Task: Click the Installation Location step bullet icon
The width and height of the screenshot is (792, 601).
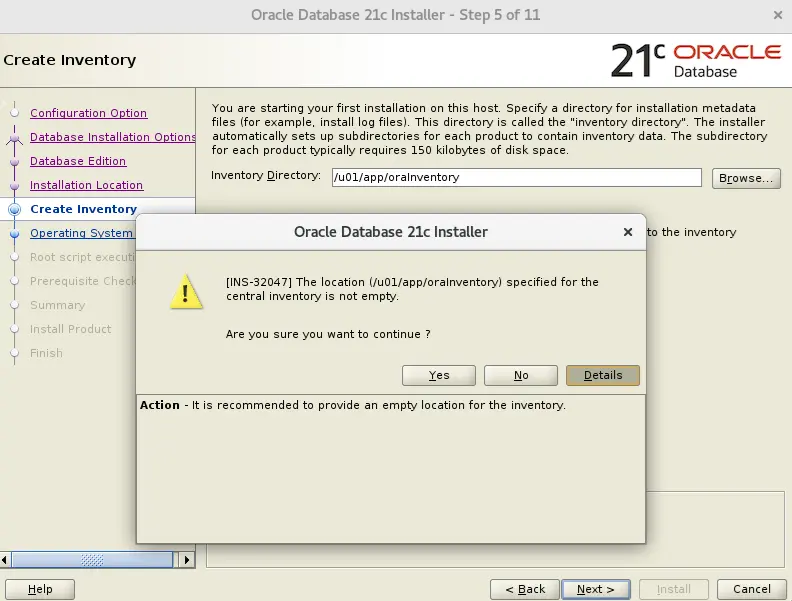Action: point(15,185)
